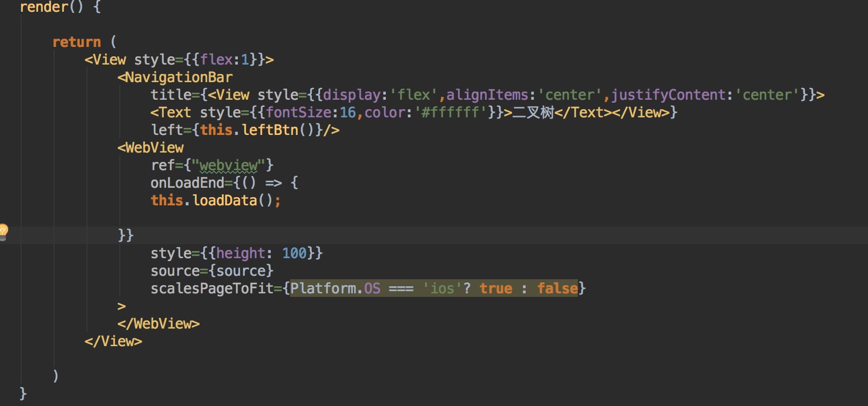Click the closing '</WebView>' tag
This screenshot has width=868, height=406.
[x=159, y=324]
